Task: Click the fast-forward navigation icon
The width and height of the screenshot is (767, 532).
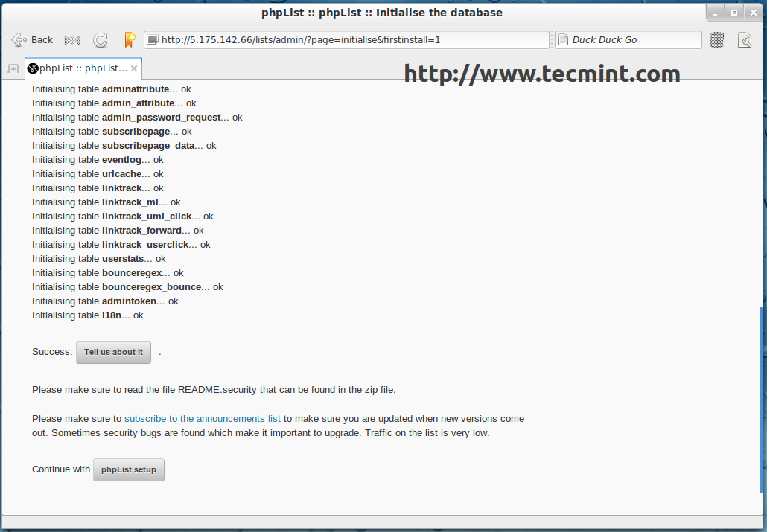Action: click(72, 40)
